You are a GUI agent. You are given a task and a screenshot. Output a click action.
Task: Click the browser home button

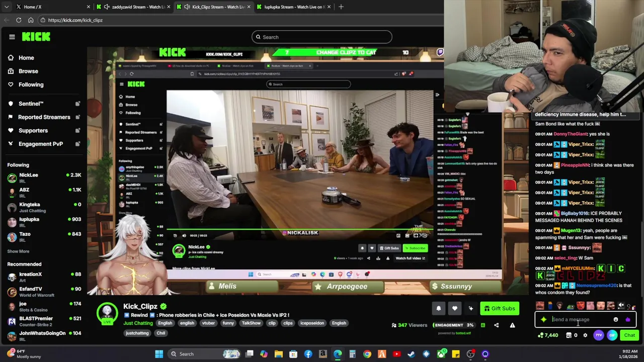31,20
